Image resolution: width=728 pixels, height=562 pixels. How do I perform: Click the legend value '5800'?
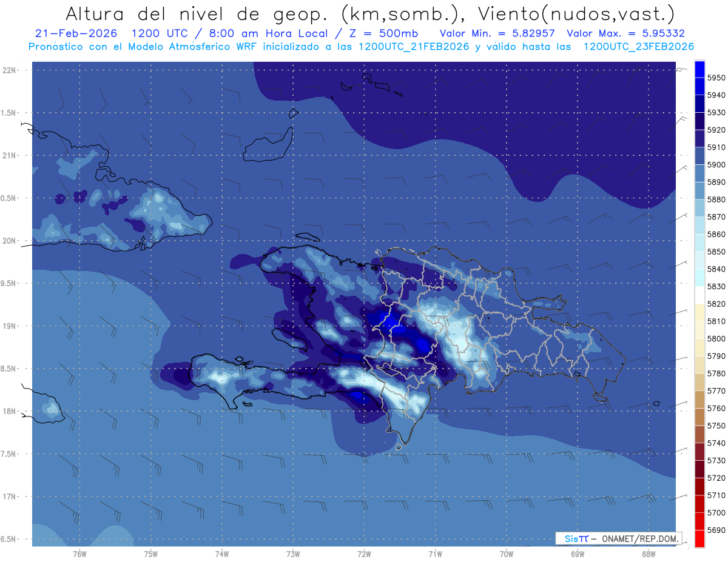(716, 338)
